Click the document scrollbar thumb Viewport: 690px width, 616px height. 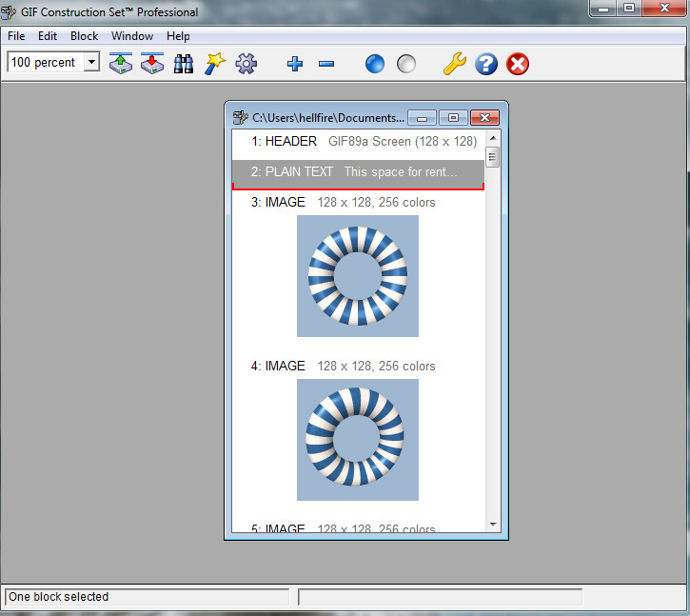[493, 157]
